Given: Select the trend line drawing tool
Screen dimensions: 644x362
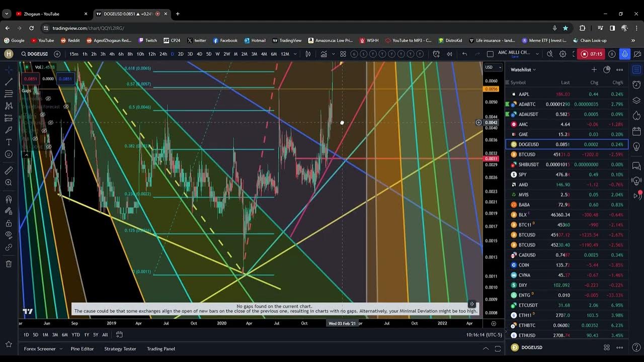Looking at the screenshot, I should point(9,81).
